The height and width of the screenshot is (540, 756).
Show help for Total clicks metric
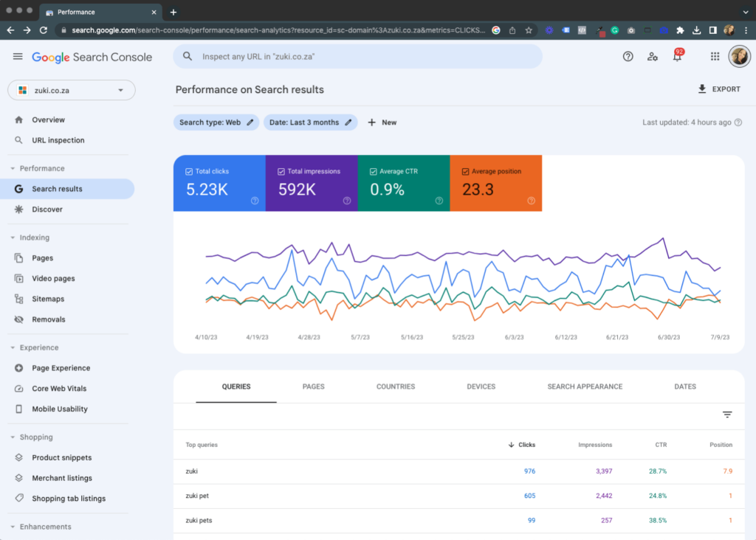pos(255,201)
